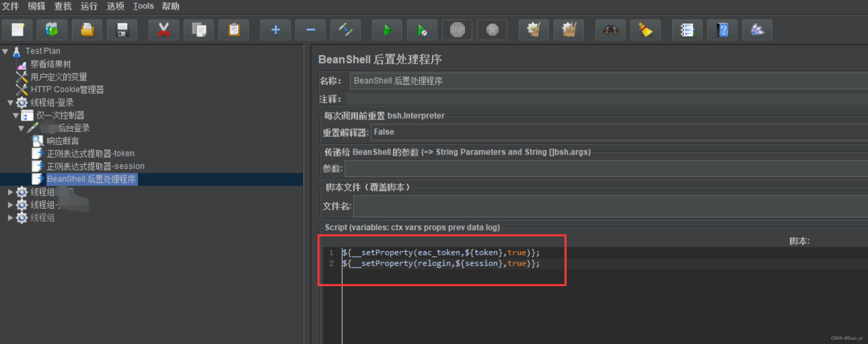Open the 帮助 menu
Image resolution: width=868 pixels, height=344 pixels.
point(171,6)
